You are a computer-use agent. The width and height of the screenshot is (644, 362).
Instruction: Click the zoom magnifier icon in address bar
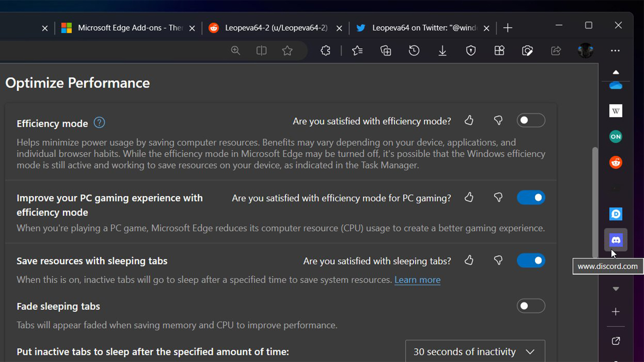click(x=235, y=51)
